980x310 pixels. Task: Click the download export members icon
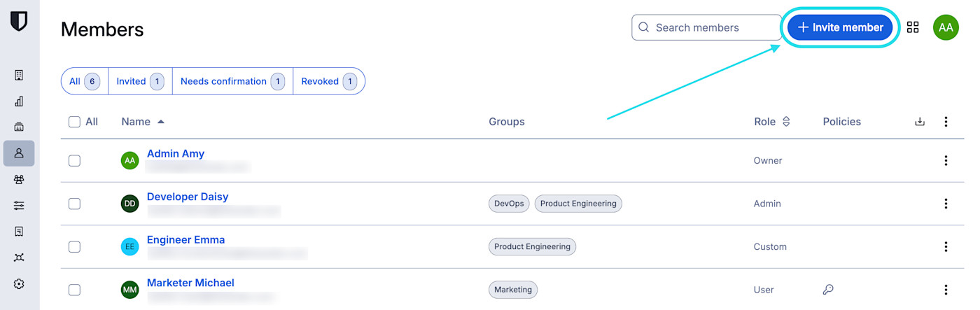click(920, 122)
